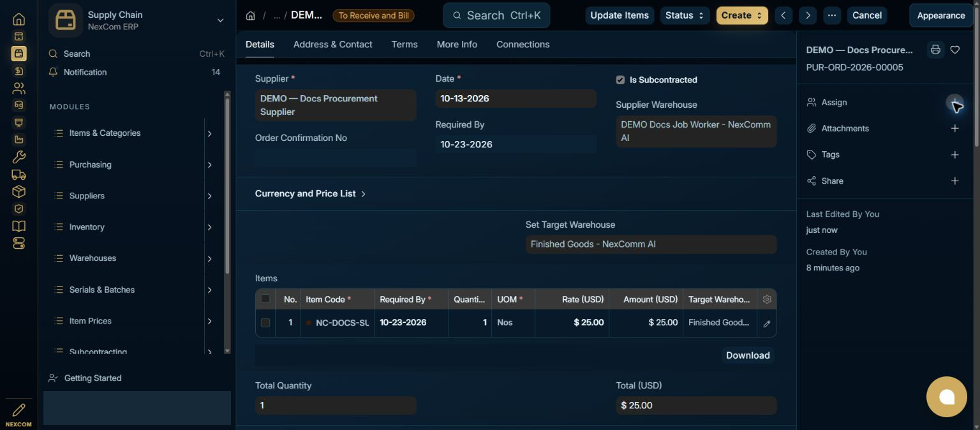
Task: Open the Home icon in left rail
Action: (x=19, y=19)
